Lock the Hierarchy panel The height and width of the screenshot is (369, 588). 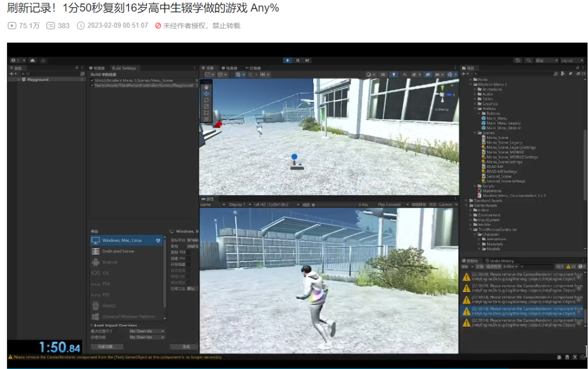tap(77, 68)
